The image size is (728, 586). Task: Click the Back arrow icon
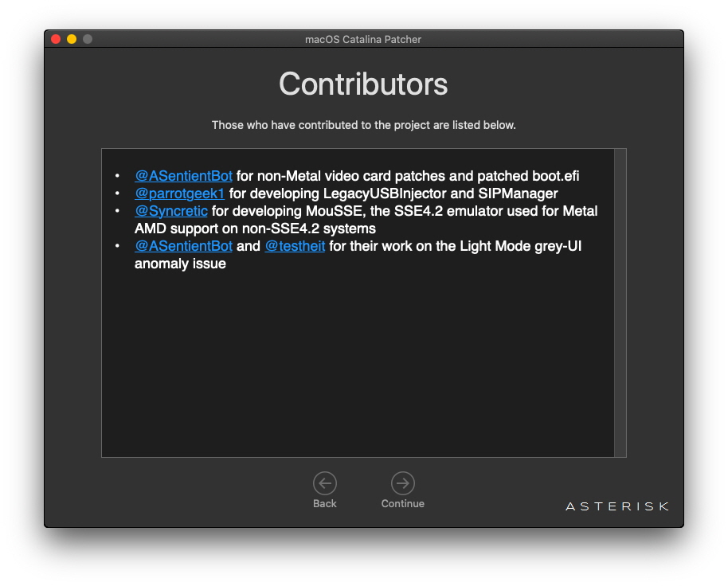[324, 483]
